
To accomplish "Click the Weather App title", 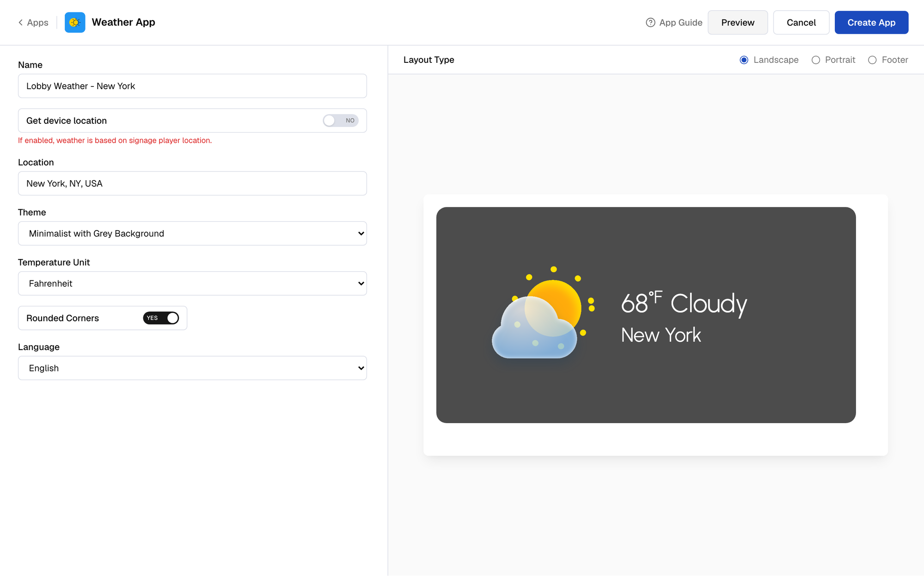I will click(123, 22).
